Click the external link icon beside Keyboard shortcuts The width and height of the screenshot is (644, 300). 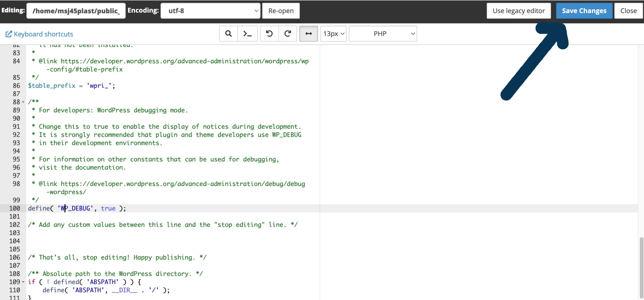[x=9, y=34]
